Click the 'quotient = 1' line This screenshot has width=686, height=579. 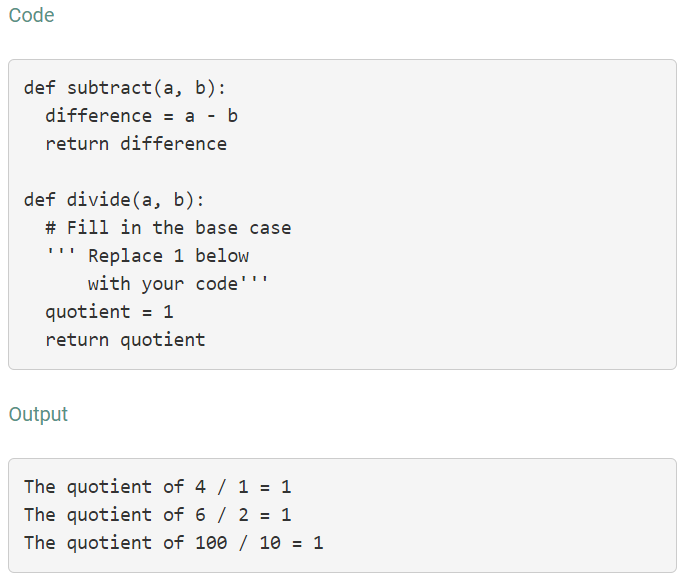click(109, 312)
